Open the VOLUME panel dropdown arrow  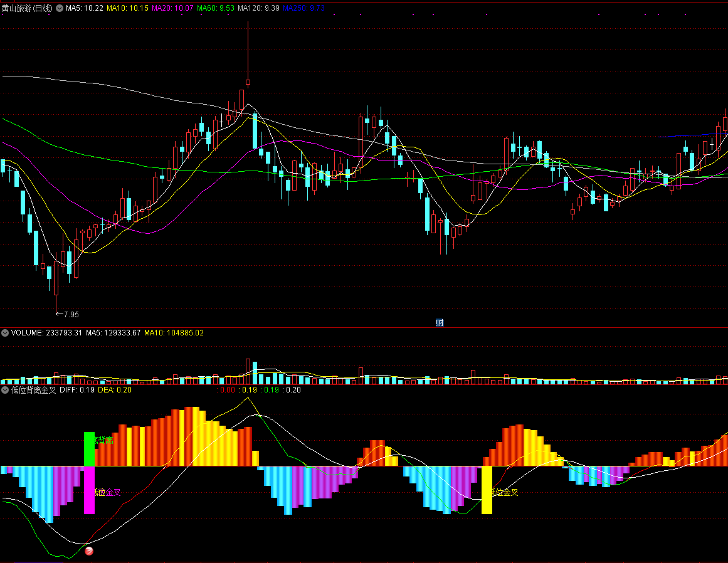tap(5, 333)
